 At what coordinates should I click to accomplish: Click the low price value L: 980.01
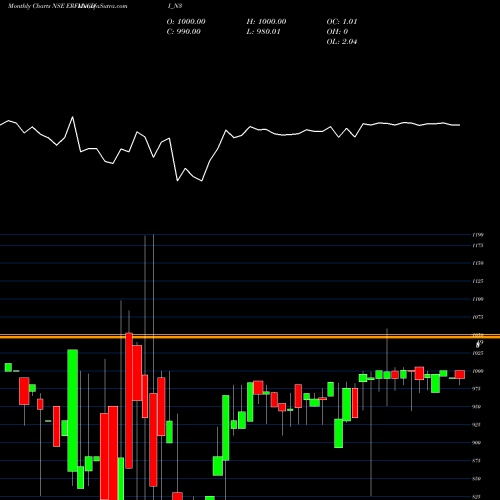[x=263, y=32]
